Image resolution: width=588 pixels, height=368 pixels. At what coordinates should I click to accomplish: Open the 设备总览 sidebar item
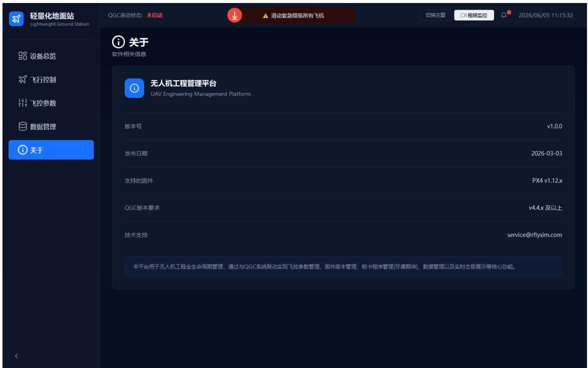(51, 56)
